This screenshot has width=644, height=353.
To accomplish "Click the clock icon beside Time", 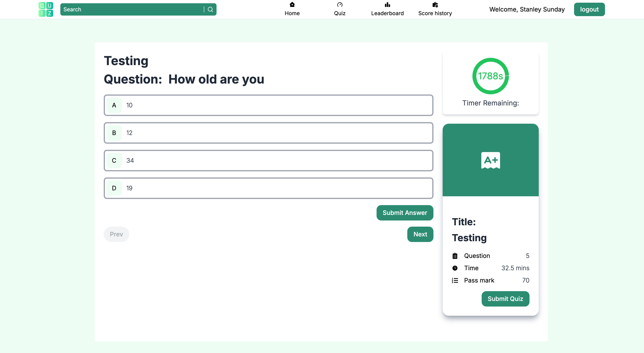I will coord(455,268).
